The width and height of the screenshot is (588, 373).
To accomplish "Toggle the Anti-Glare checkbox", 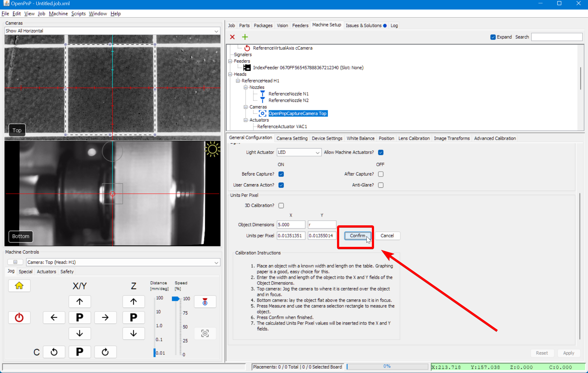I will click(381, 185).
